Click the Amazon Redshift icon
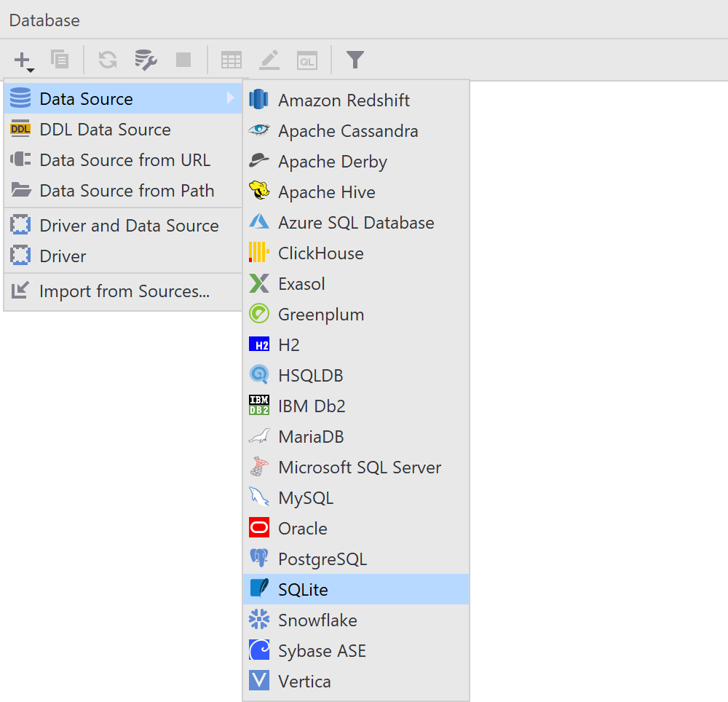728x702 pixels. (x=259, y=99)
